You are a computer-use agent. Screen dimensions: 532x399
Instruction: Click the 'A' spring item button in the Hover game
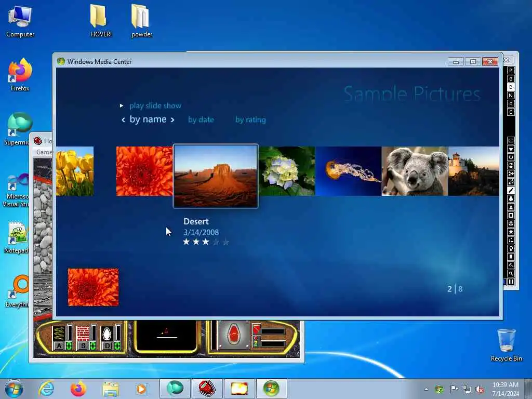[59, 345]
